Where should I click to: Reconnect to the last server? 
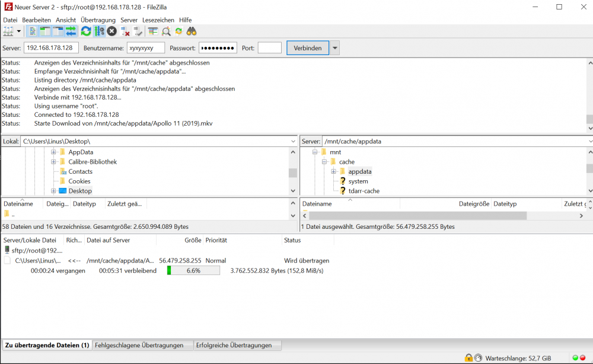138,31
